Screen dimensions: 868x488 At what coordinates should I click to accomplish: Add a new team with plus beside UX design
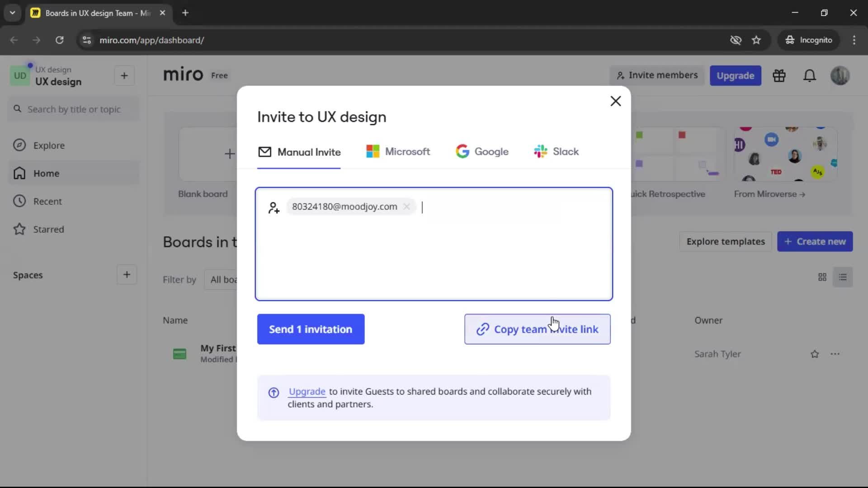click(124, 76)
